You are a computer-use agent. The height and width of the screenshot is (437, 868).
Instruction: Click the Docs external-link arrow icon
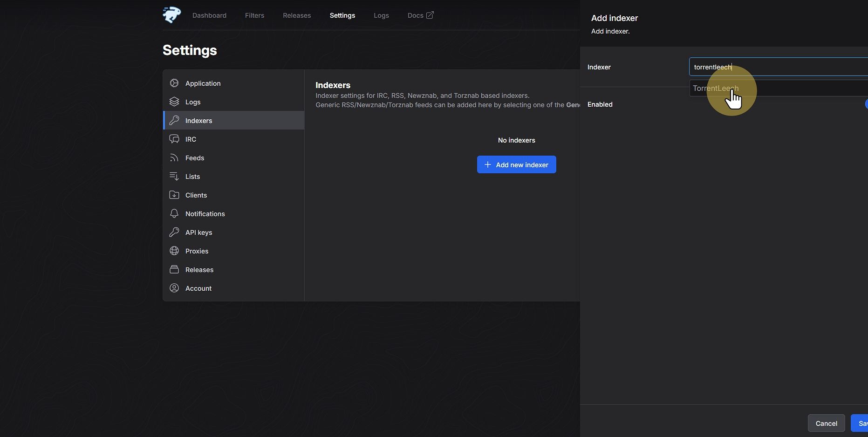tap(430, 15)
